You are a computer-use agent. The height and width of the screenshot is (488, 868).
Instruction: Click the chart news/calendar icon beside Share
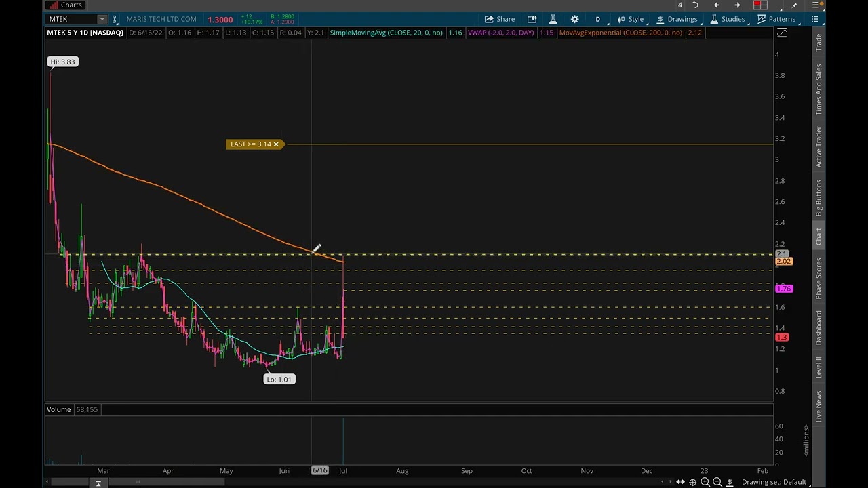point(532,19)
